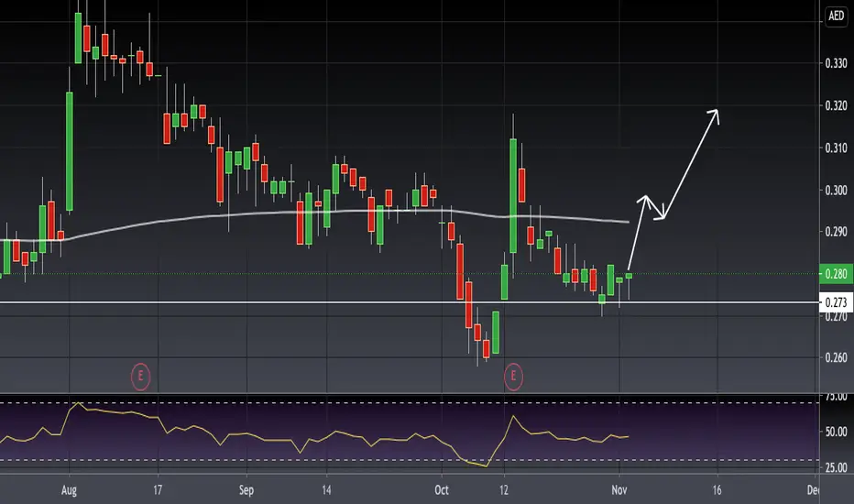Screen dimensions: 854x504
Task: Click the RSI 50.00 scale label
Action: coord(836,432)
